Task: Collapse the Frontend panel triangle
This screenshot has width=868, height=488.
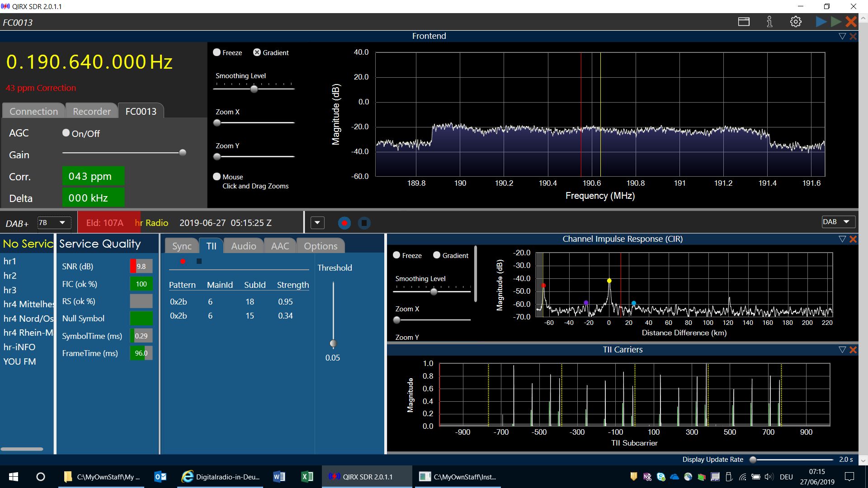Action: tap(842, 36)
